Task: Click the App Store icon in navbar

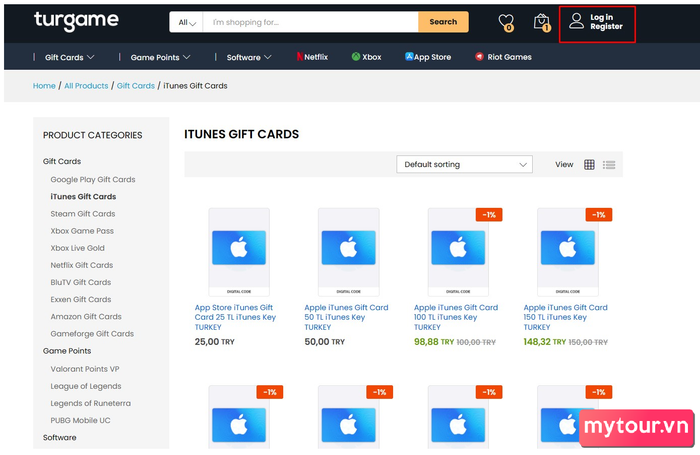Action: coord(409,56)
